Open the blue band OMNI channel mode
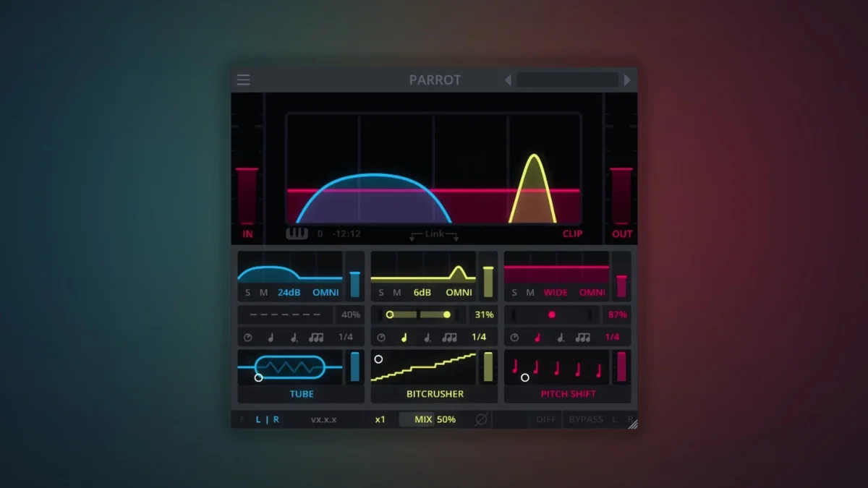The image size is (868, 488). [325, 293]
